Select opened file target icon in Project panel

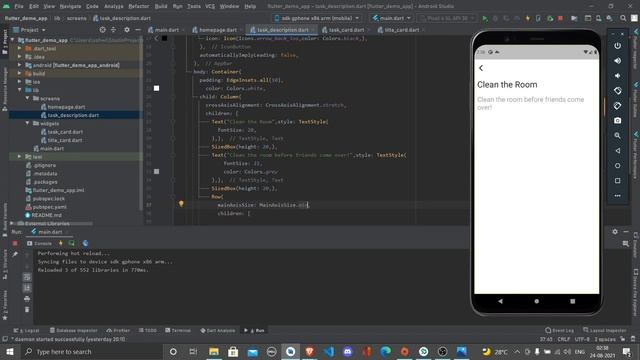click(102, 30)
